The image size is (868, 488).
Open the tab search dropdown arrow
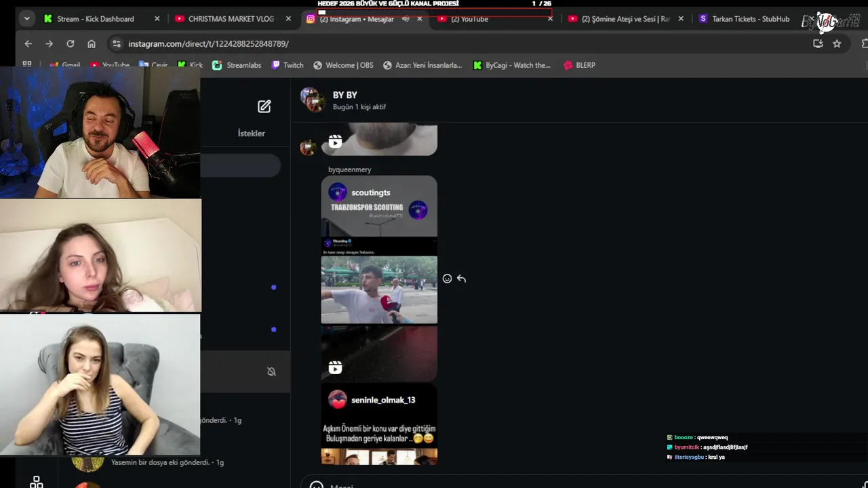(x=26, y=19)
